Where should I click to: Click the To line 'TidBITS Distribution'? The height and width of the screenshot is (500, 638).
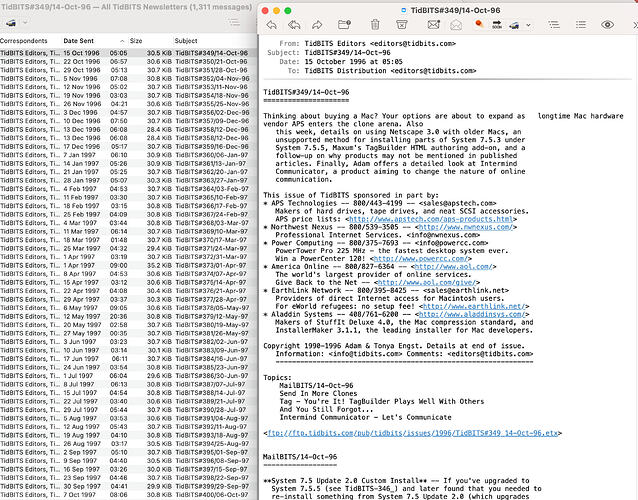pos(382,71)
